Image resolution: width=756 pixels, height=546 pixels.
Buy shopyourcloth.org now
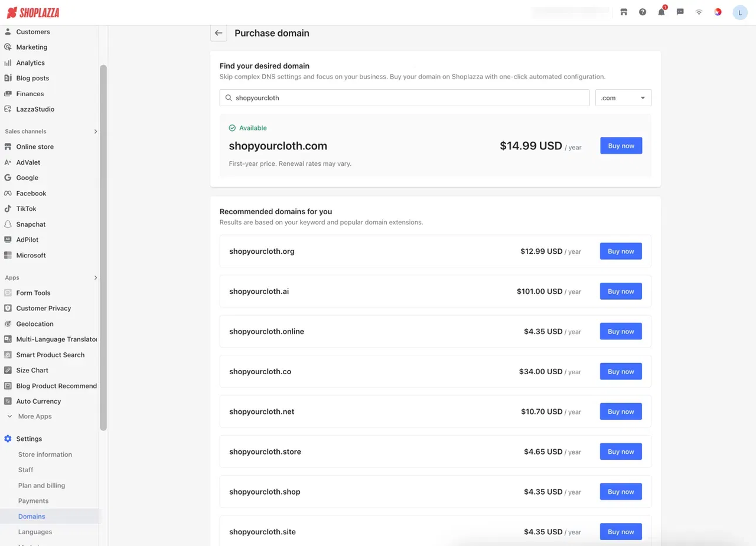621,251
